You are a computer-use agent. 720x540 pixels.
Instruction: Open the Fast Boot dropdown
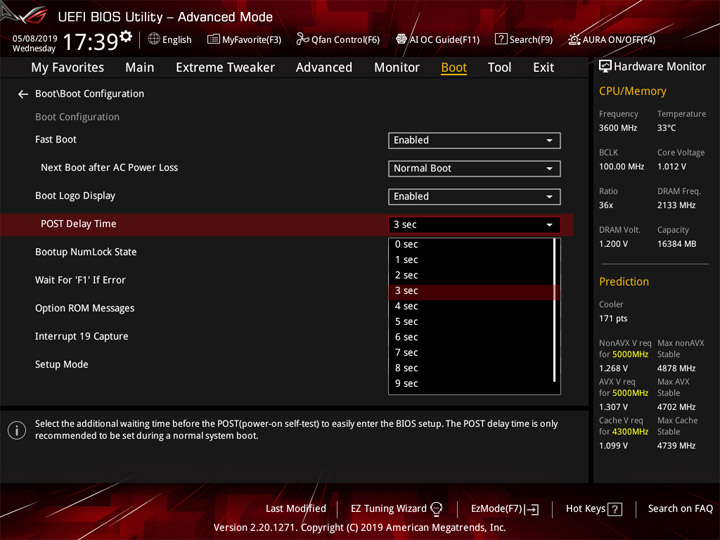(x=474, y=141)
